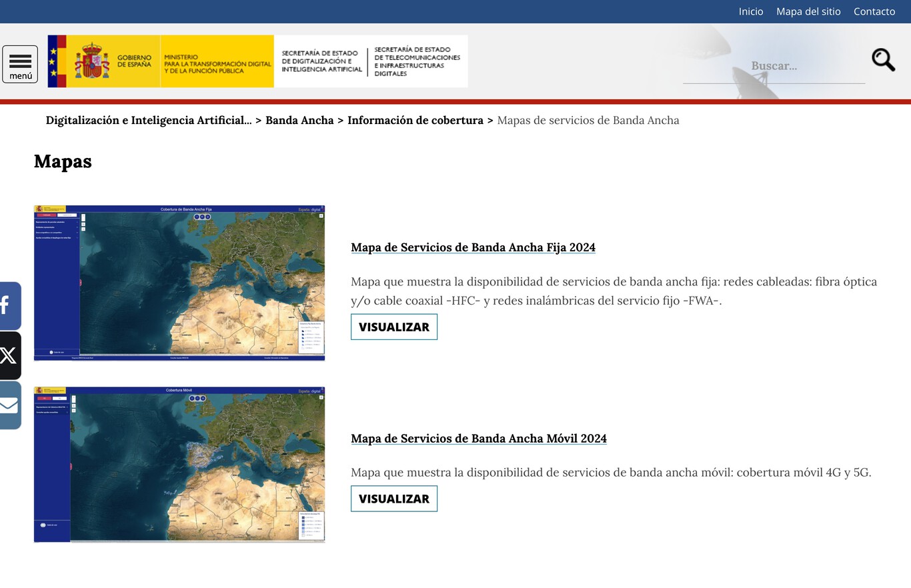
Task: Share the page on Facebook
Action: point(9,306)
